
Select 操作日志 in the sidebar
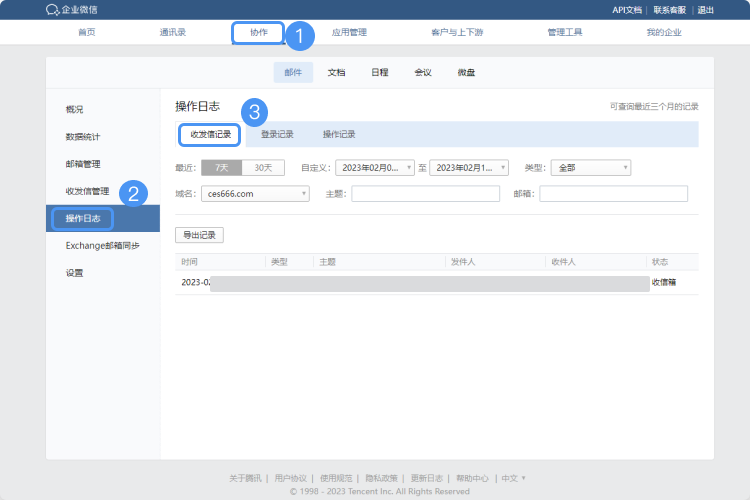pyautogui.click(x=103, y=219)
